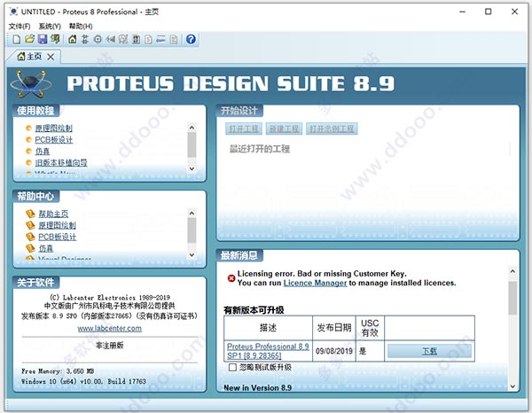Click the red licensing error icon
532x413 pixels.
click(x=231, y=278)
